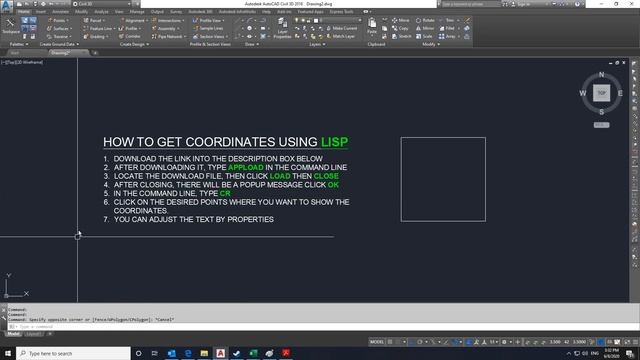Select the Scale tool
Screen dimensions: 640x360
tap(424, 36)
